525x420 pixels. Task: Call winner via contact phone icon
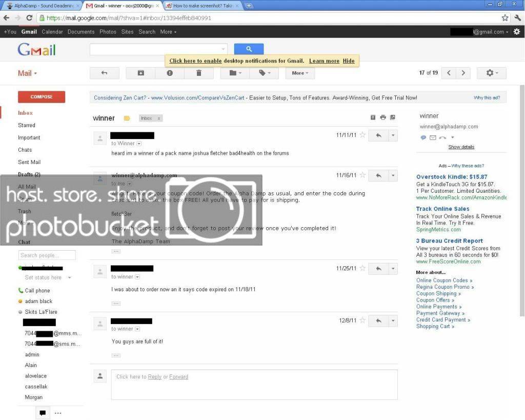pyautogui.click(x=442, y=137)
